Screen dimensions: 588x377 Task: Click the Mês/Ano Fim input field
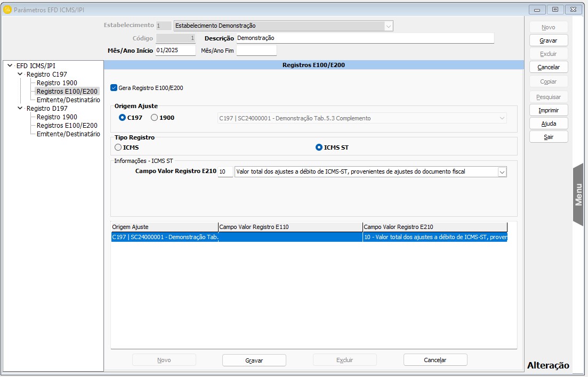point(256,51)
